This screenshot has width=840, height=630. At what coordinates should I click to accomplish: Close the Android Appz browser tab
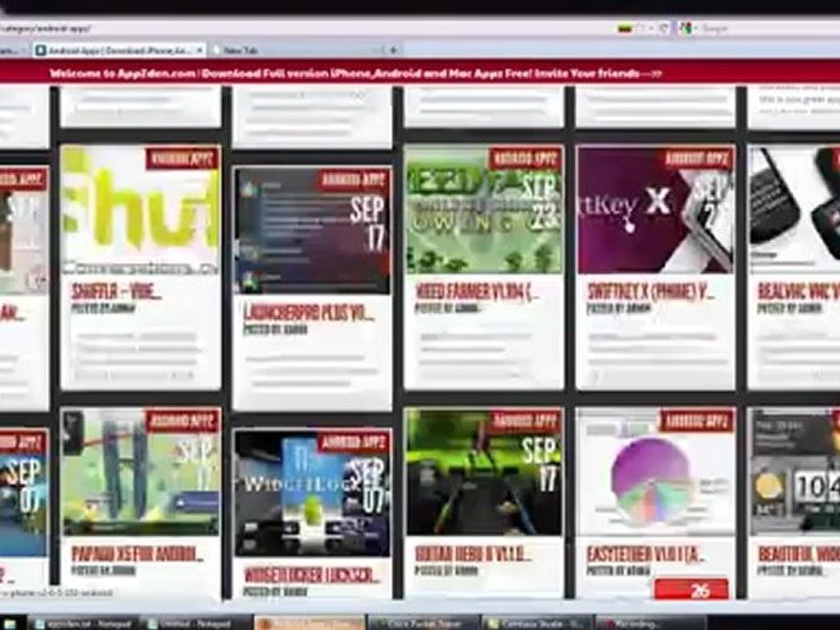coord(199,50)
